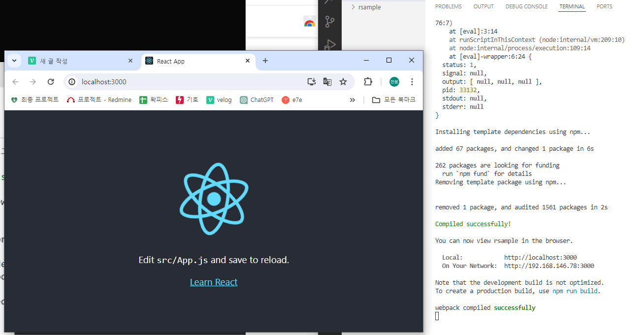Image resolution: width=644 pixels, height=335 pixels.
Task: Close the React App tab
Action: 248,61
